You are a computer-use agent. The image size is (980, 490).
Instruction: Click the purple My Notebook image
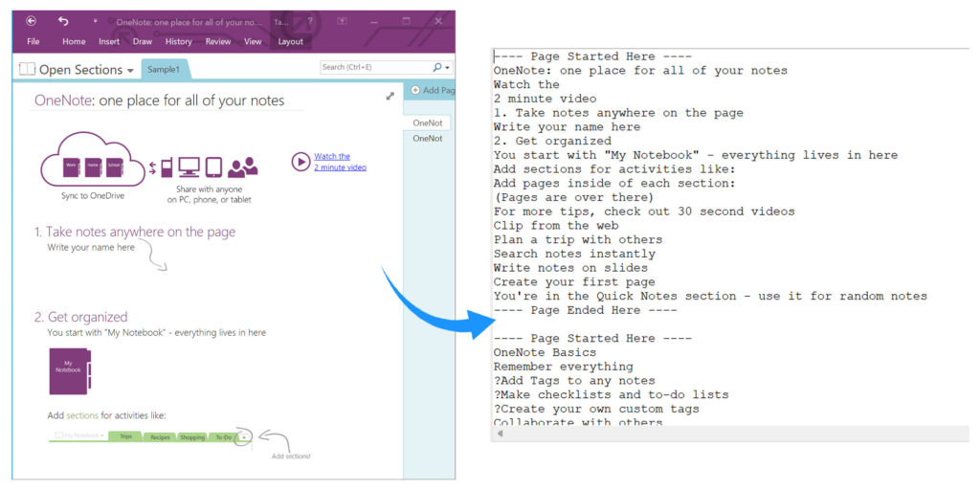click(69, 370)
